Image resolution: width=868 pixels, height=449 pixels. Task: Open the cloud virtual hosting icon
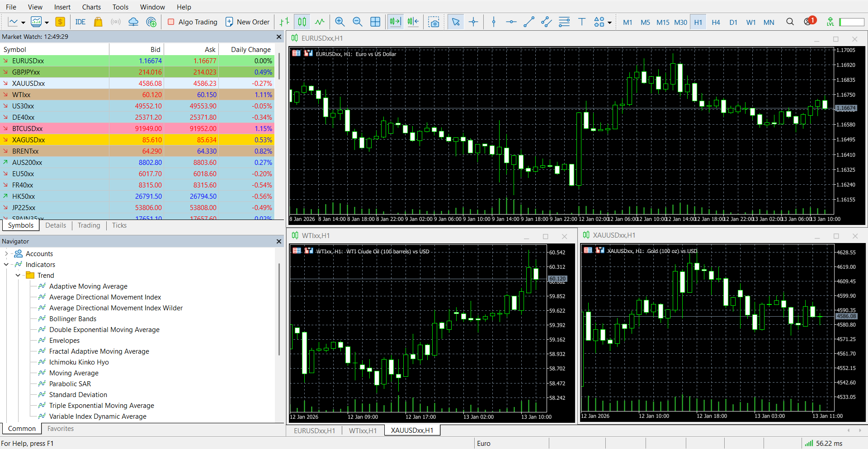pyautogui.click(x=133, y=22)
